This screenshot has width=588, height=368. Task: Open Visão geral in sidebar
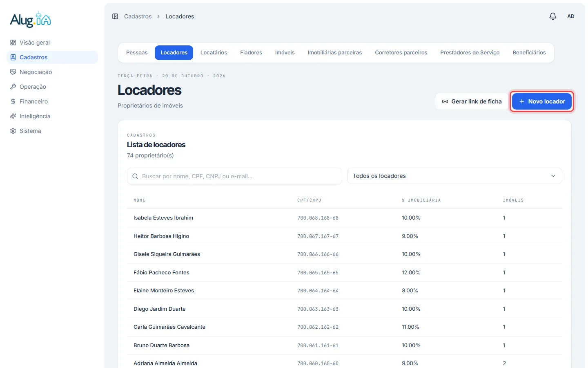click(52, 43)
